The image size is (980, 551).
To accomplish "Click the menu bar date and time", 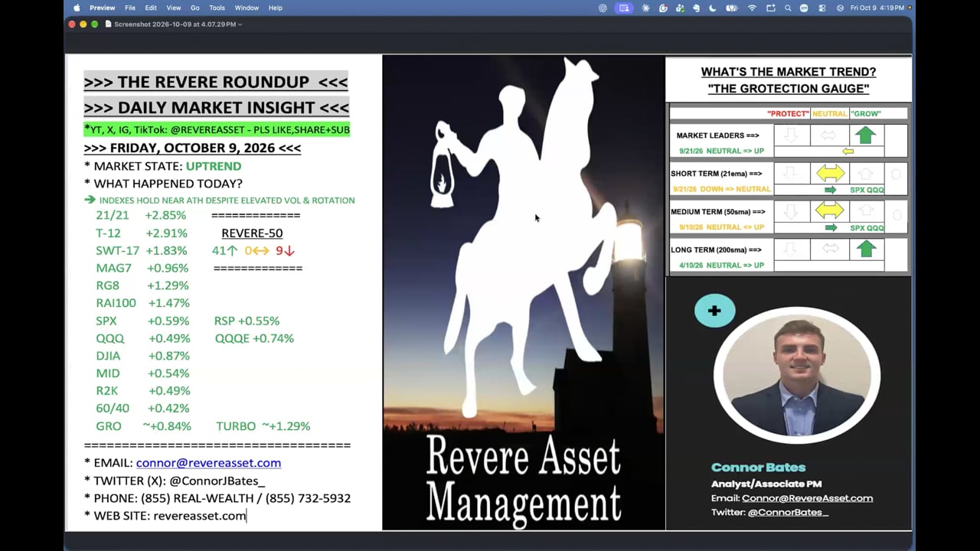I will (878, 8).
